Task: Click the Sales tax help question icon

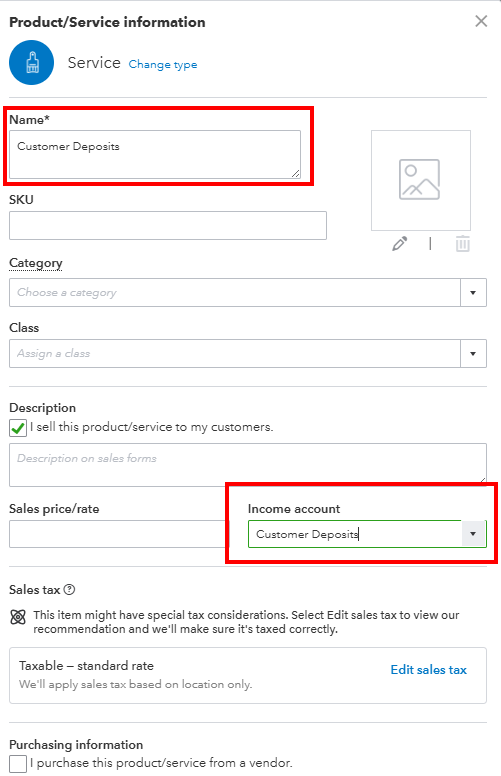Action: pyautogui.click(x=70, y=589)
